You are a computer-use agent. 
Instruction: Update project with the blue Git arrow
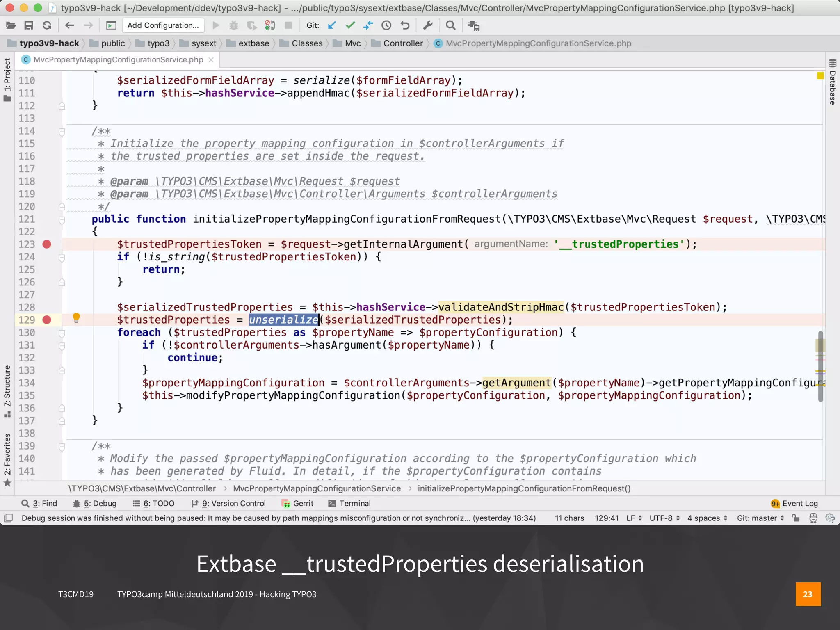click(x=332, y=25)
